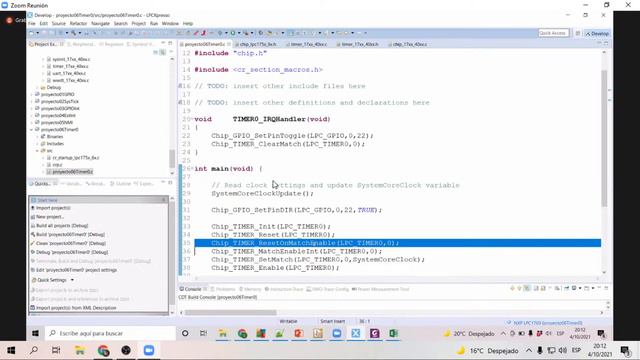Select the Outline view tab
Image resolution: width=640 pixels, height=360 pixels.
pyautogui.click(x=121, y=184)
